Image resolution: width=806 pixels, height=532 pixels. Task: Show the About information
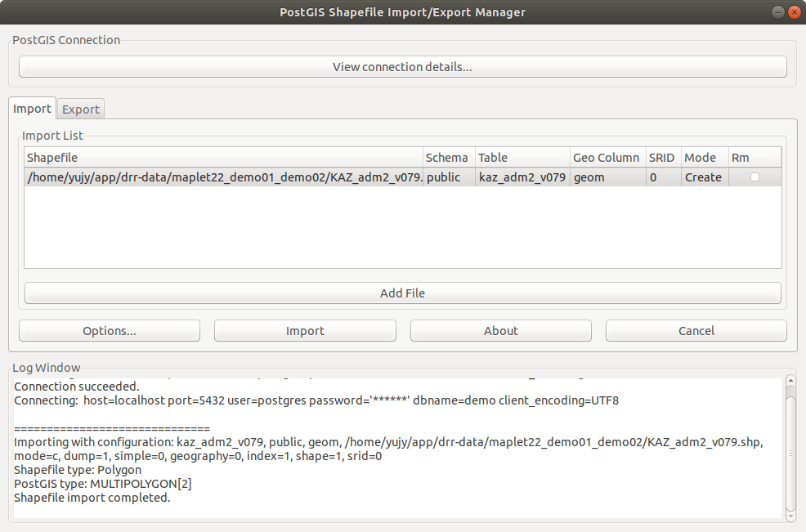tap(500, 331)
